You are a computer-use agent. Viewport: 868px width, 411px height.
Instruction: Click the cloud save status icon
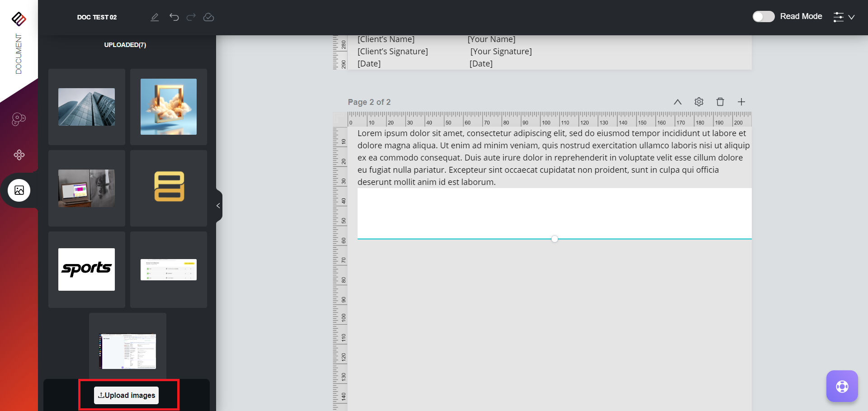point(208,17)
